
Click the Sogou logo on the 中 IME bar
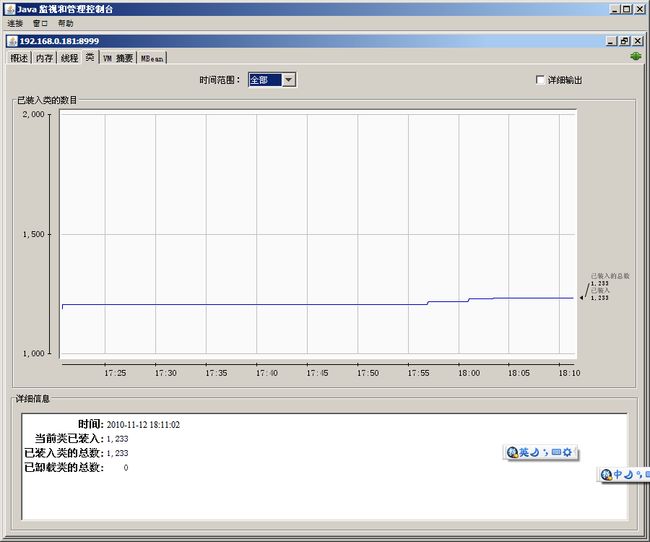pos(606,474)
